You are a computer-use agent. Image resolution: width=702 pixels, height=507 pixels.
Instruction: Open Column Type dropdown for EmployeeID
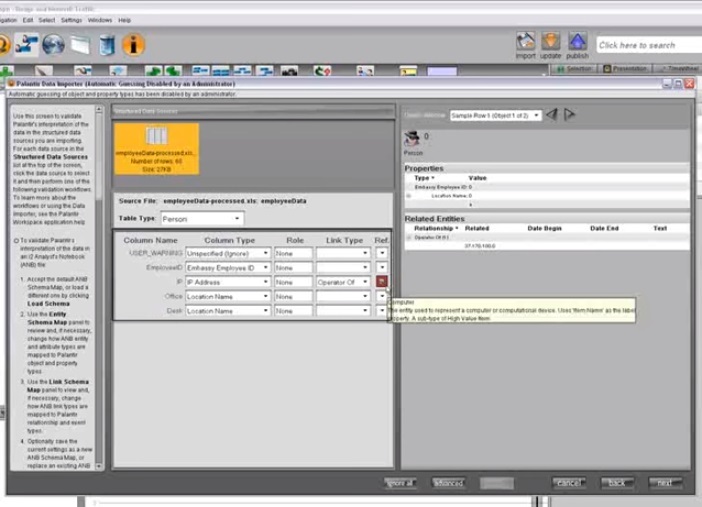tap(228, 267)
